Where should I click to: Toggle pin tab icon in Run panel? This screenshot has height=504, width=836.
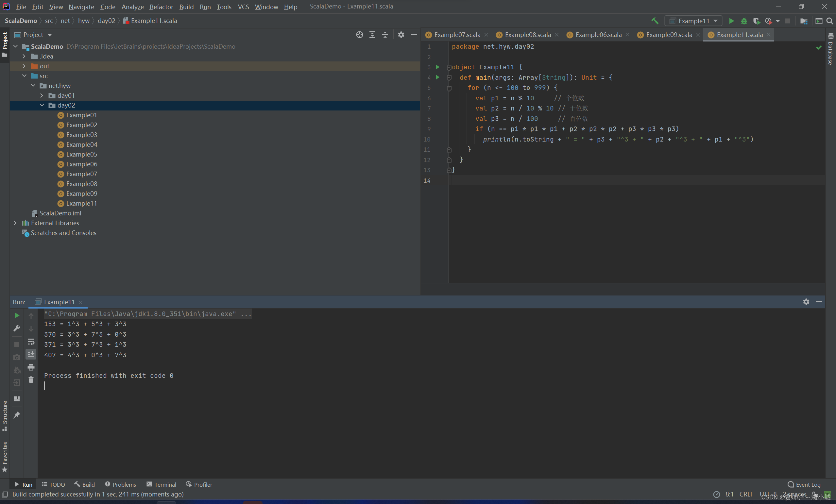17,415
